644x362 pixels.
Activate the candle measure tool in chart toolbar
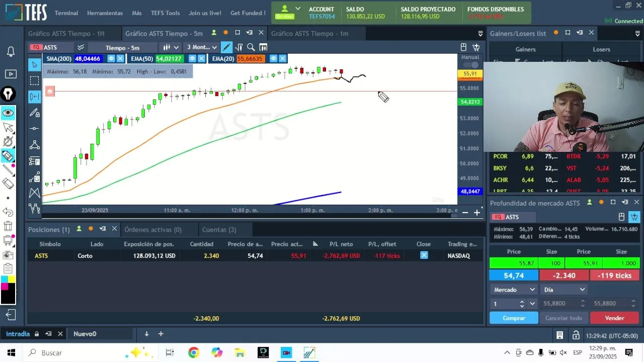(34, 97)
